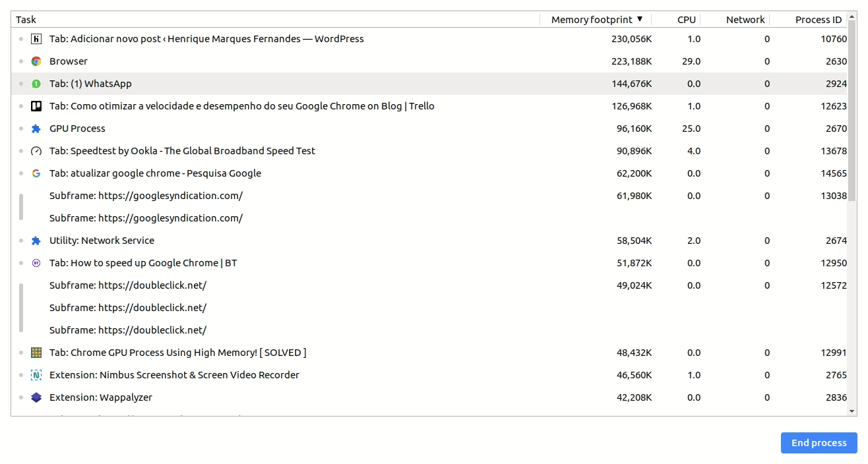The height and width of the screenshot is (464, 868).
Task: Select Speedtest by Ookla tab row
Action: pos(429,151)
